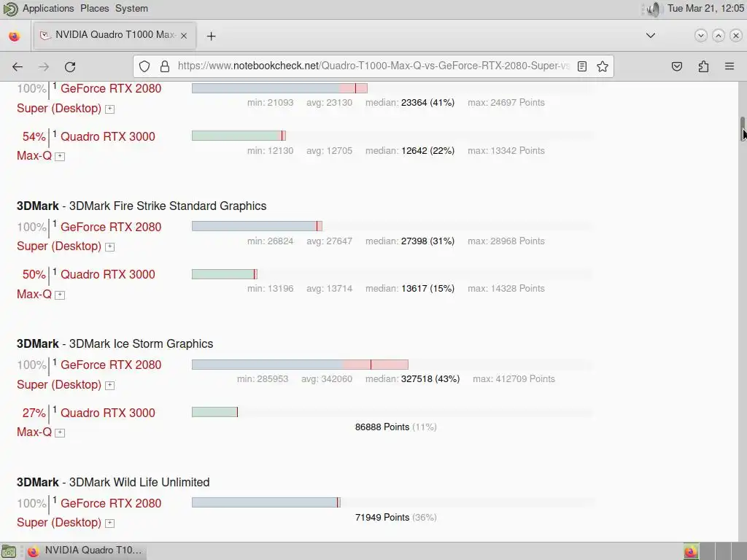Expand GeForce RTX 2080 Super under Ice Storm
The width and height of the screenshot is (747, 560).
pos(109,385)
